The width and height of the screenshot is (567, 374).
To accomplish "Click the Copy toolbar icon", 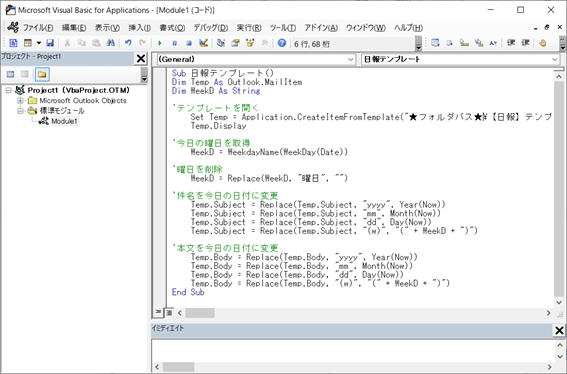I will 82,43.
